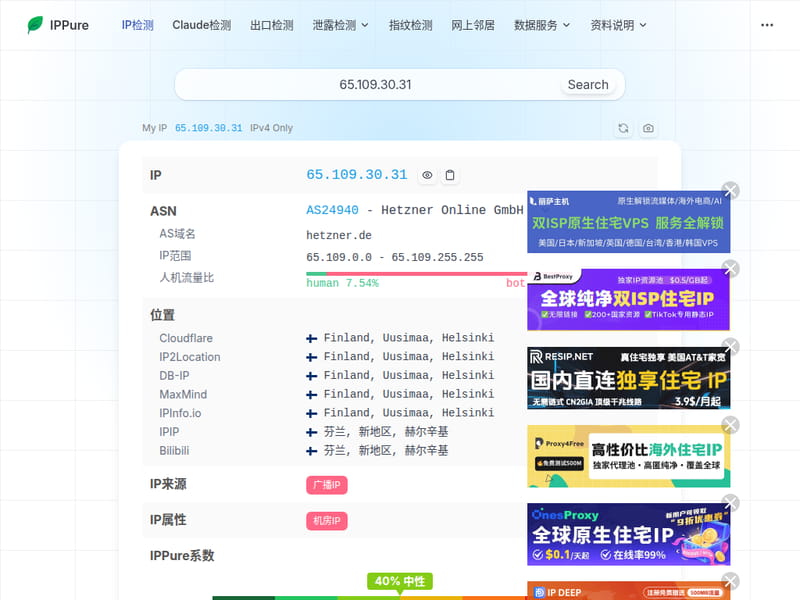Open the Proxy4Free 高性价比海外住宅IP ad

coord(629,456)
